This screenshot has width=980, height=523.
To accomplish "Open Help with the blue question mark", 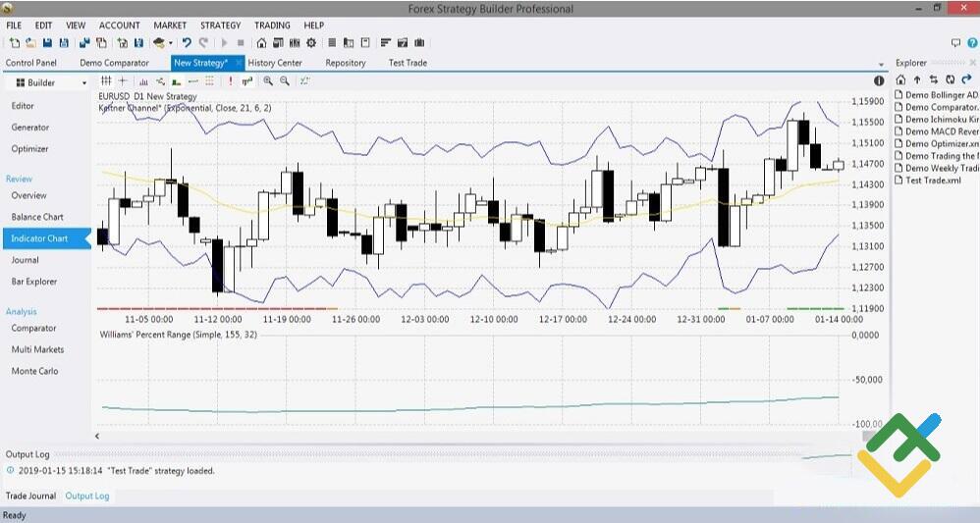I will coord(972,43).
